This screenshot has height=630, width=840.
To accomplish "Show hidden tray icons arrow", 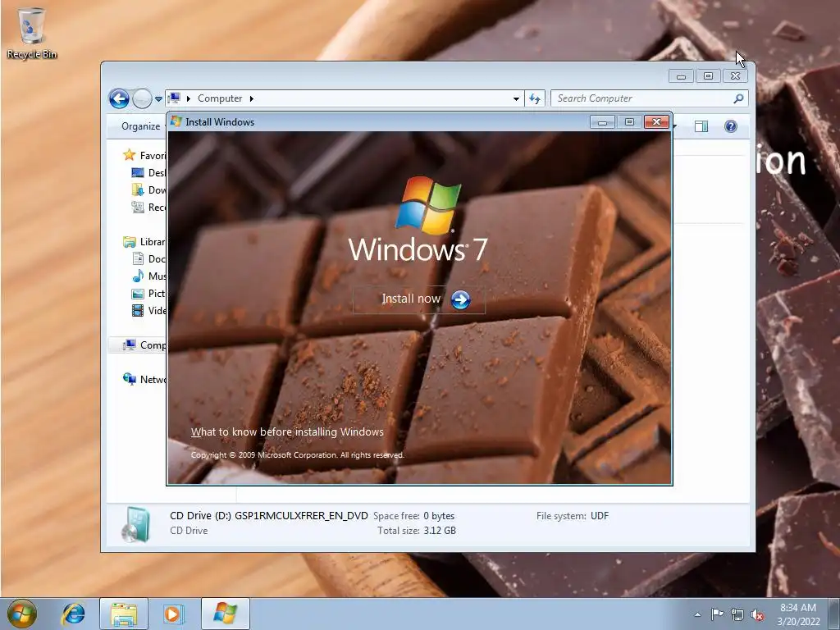I will (697, 614).
